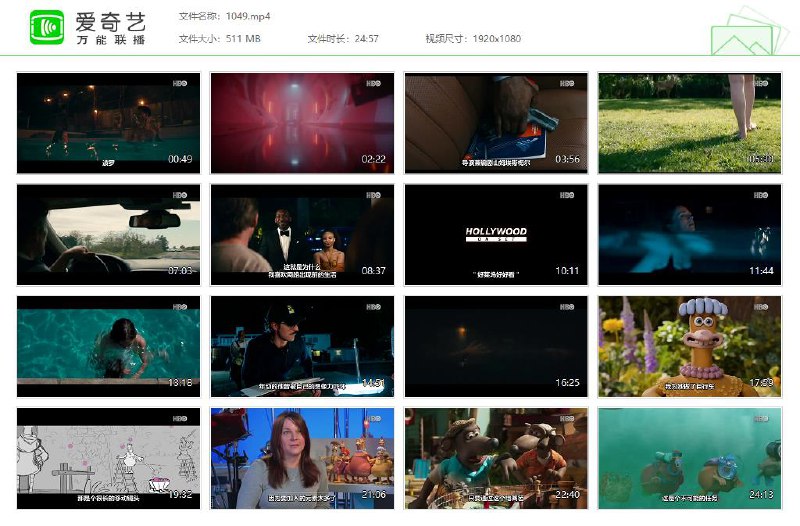Open the thumbnail at 00:49

pyautogui.click(x=109, y=123)
